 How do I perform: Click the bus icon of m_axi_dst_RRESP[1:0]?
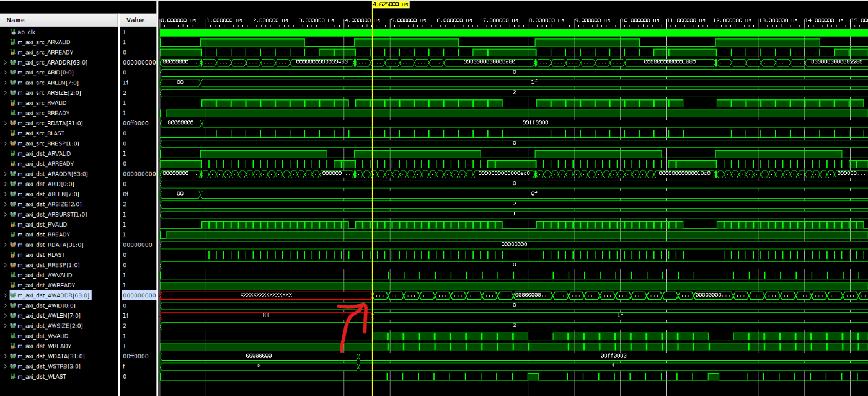(x=13, y=265)
